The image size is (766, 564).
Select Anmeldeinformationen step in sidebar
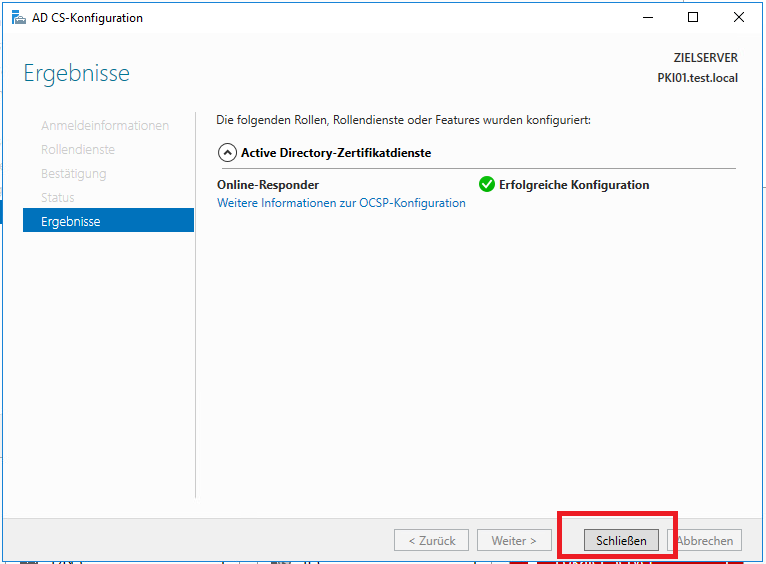coord(105,126)
